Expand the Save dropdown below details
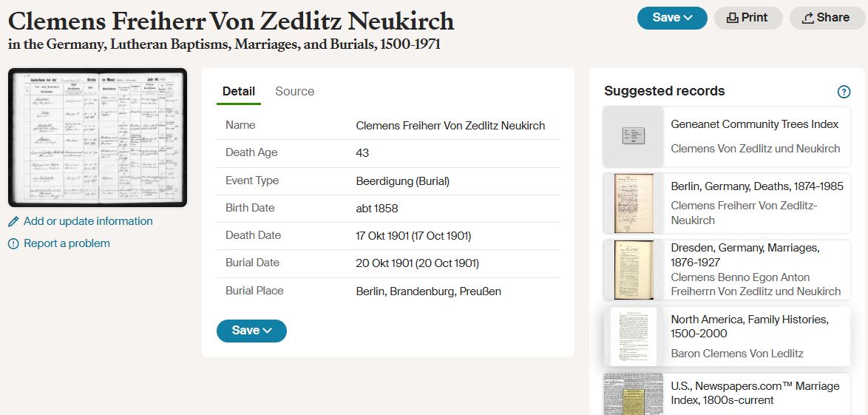Viewport: 868px width, 415px height. 251,331
